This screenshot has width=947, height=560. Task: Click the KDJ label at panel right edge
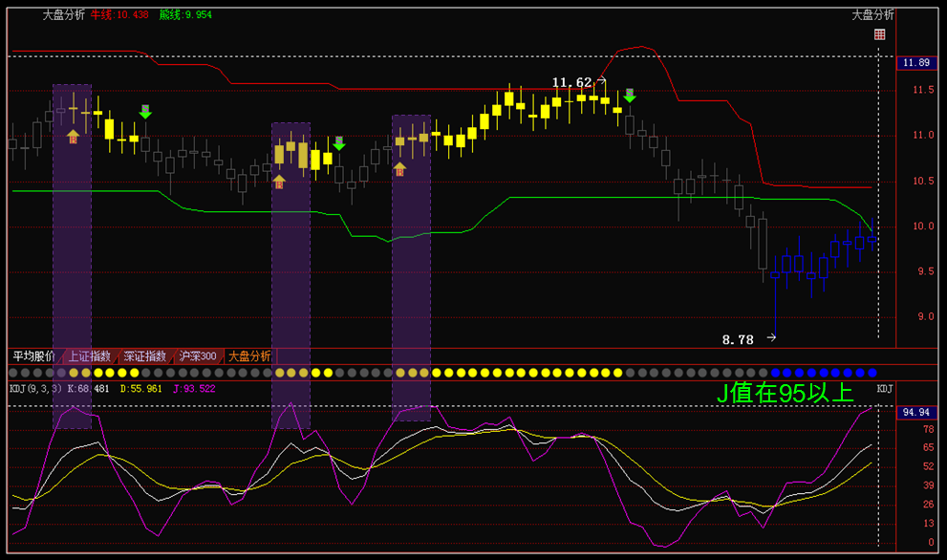click(x=885, y=389)
